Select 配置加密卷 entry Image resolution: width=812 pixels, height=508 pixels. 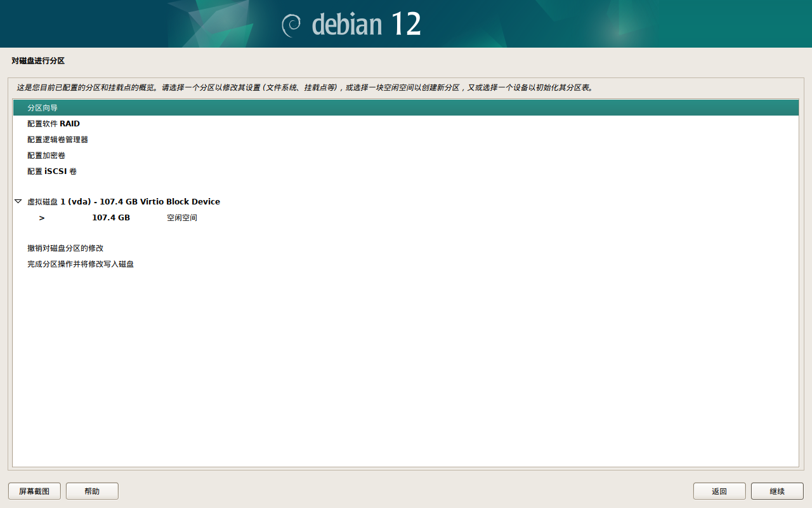point(405,156)
